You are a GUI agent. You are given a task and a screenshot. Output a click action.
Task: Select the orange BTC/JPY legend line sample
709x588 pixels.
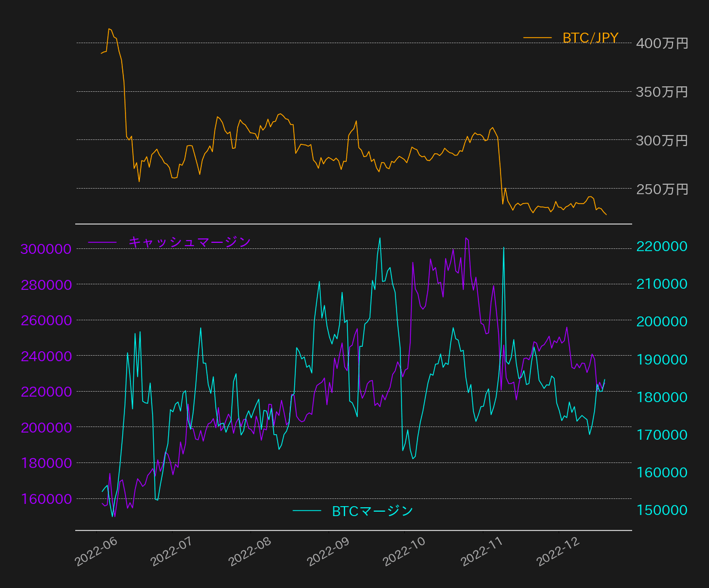pyautogui.click(x=538, y=38)
